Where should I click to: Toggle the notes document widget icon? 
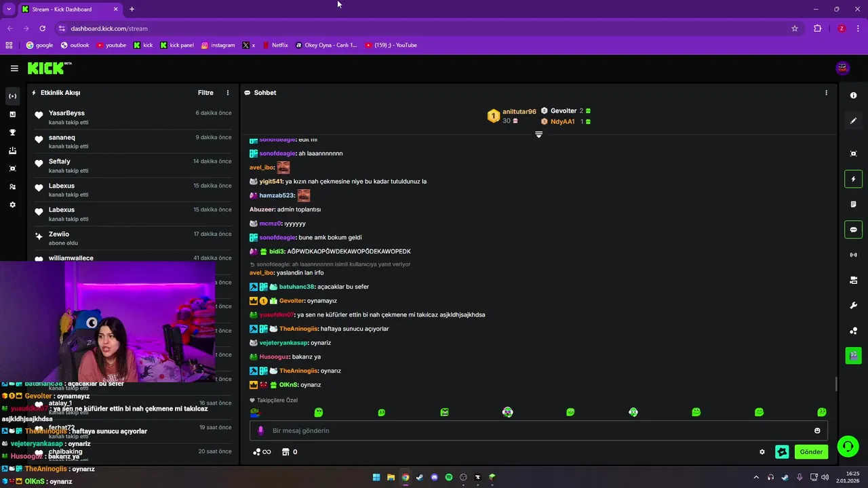(854, 204)
